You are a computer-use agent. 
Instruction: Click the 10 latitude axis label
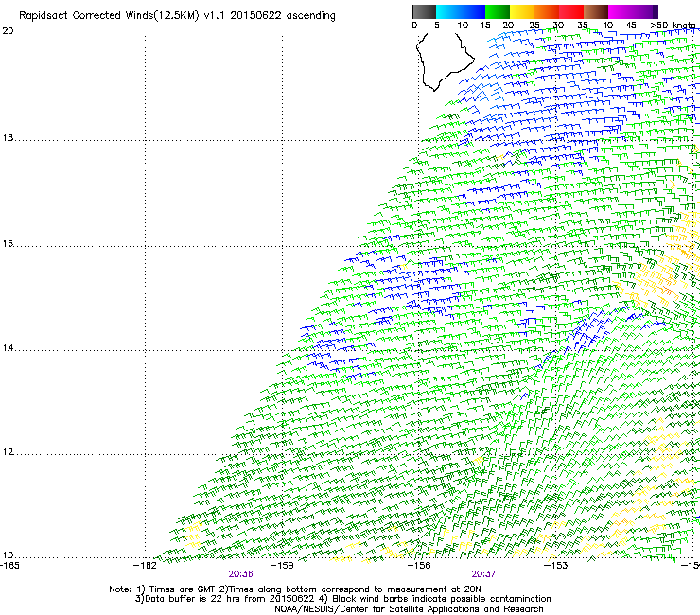tap(8, 555)
